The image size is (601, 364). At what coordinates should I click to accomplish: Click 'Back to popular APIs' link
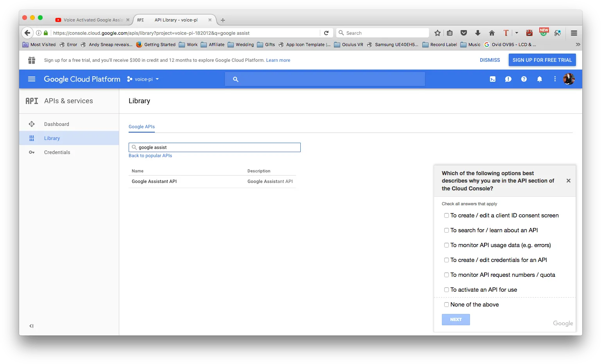point(150,156)
